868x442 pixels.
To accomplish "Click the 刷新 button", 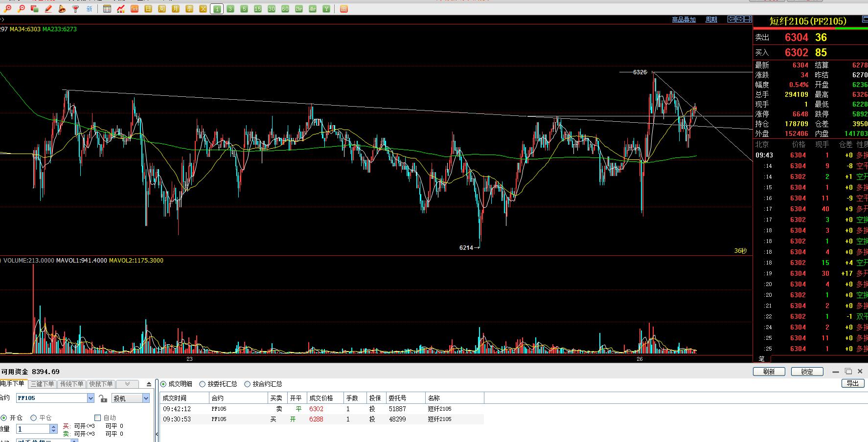I will click(x=769, y=372).
